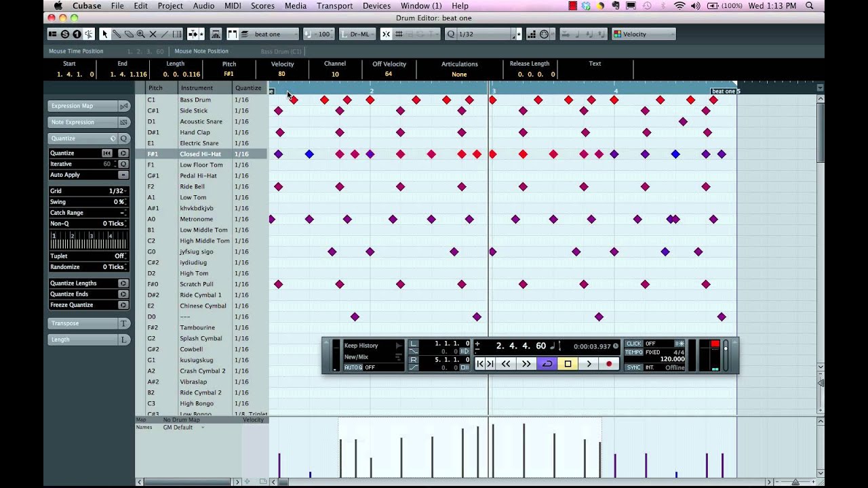Open the Scores menu
Screen dimensions: 868x488
pos(262,6)
